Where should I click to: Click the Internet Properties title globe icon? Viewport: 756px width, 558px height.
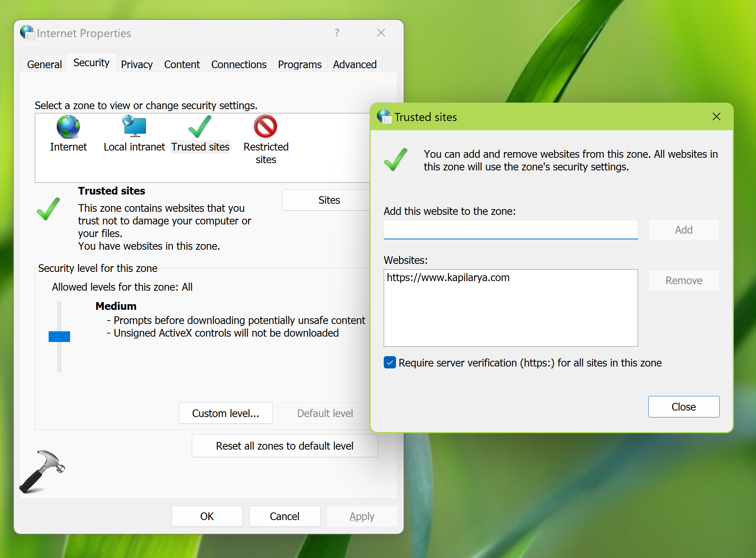(x=27, y=33)
